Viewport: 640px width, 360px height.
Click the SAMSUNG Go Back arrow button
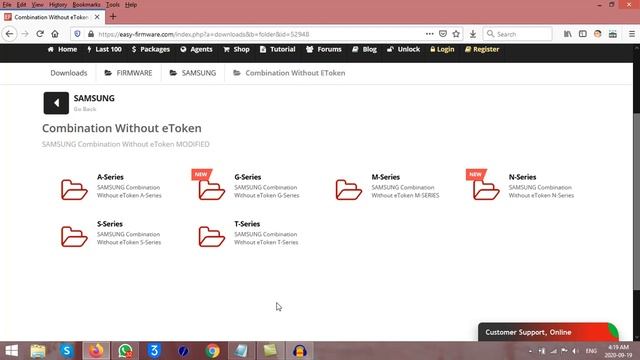click(56, 103)
